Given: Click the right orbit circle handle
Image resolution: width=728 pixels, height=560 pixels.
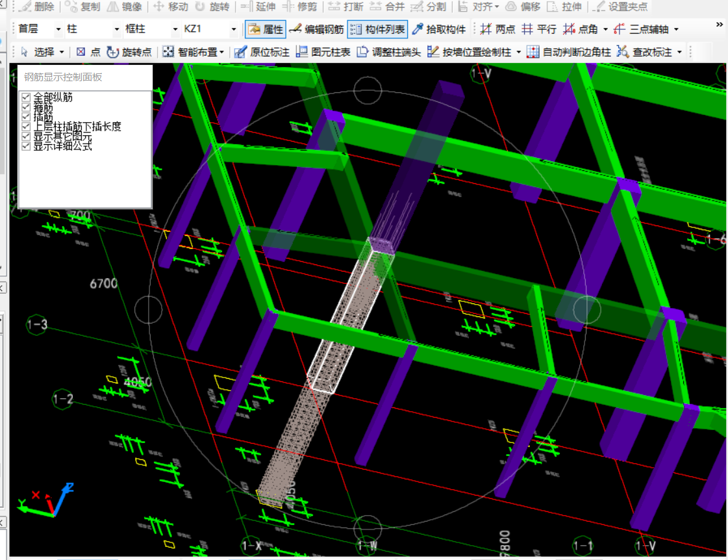Looking at the screenshot, I should tap(587, 310).
